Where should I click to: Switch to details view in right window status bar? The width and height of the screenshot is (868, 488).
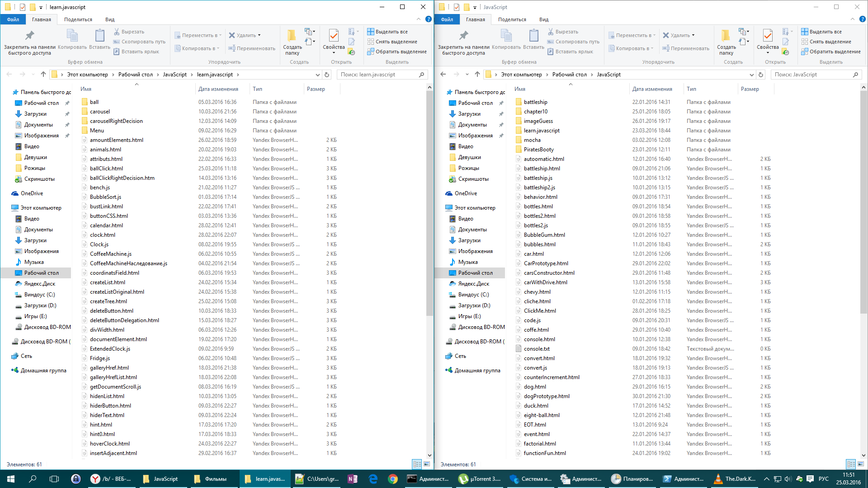pyautogui.click(x=850, y=464)
